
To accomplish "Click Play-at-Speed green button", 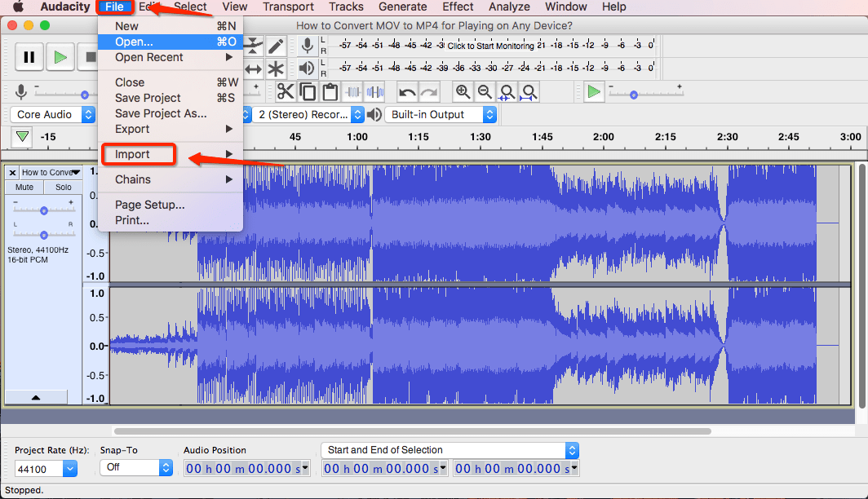I will point(593,91).
